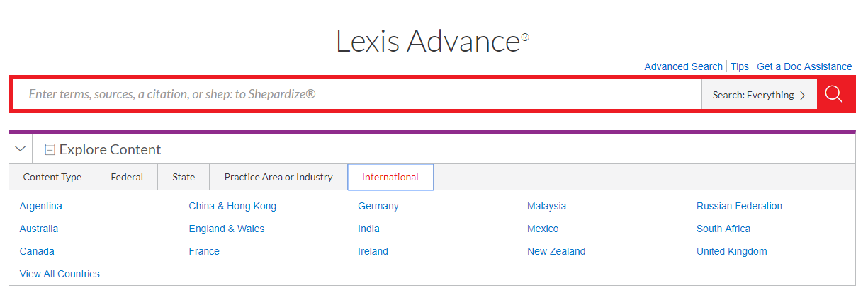This screenshot has height=295, width=868.
Task: Open the South Africa link
Action: click(x=723, y=229)
